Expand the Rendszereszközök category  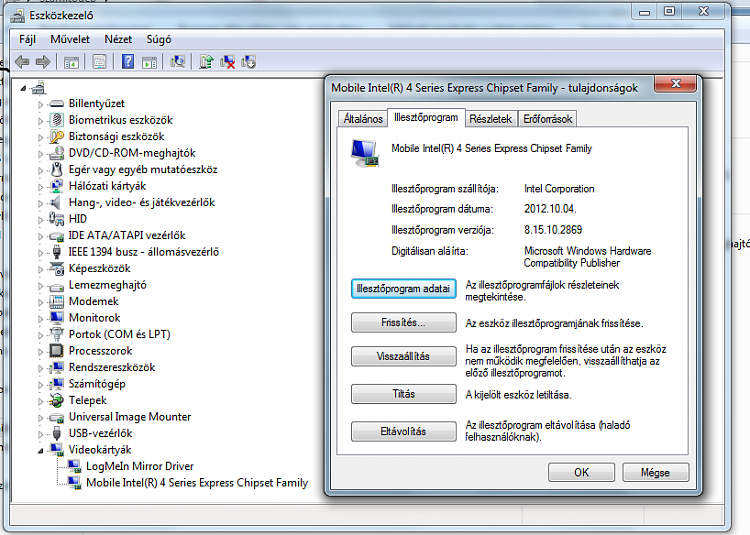(41, 368)
